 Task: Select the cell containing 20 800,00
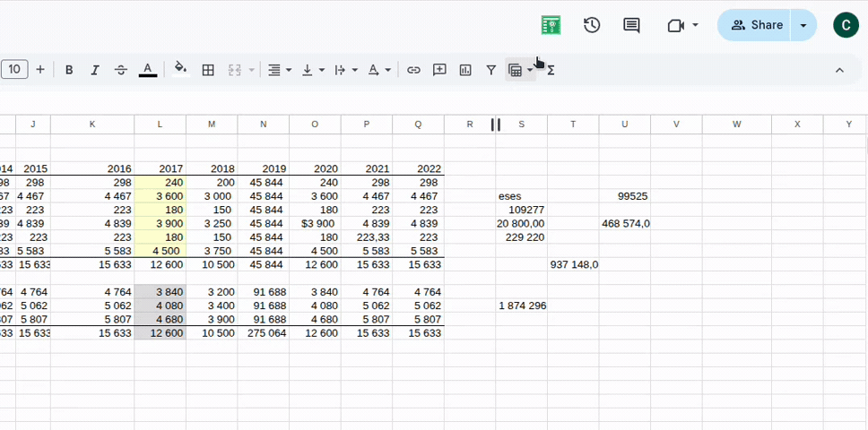[522, 223]
